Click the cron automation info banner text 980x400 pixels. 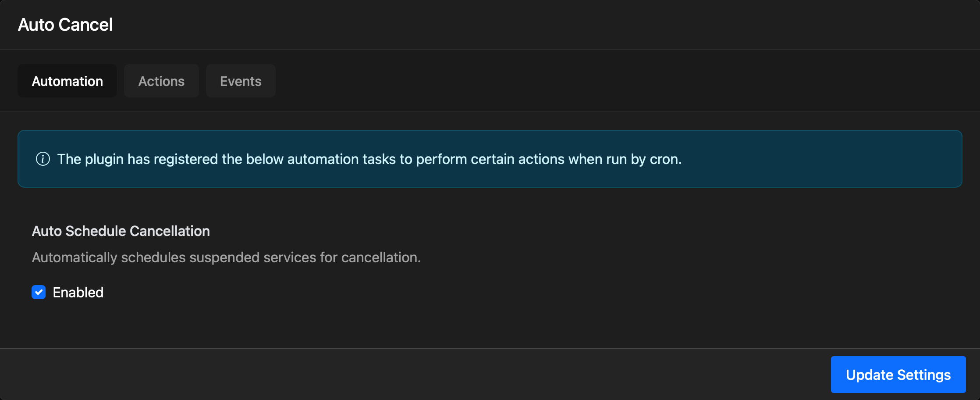369,159
